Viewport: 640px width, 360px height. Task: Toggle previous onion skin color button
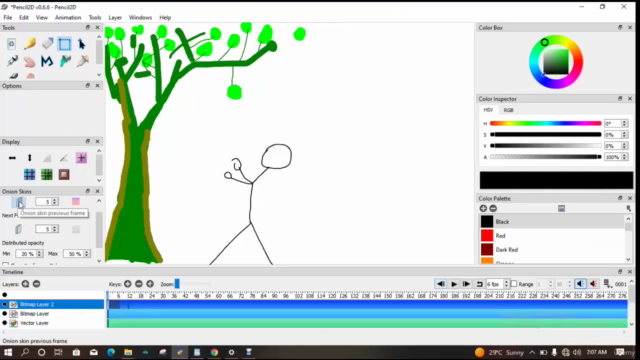click(x=76, y=202)
